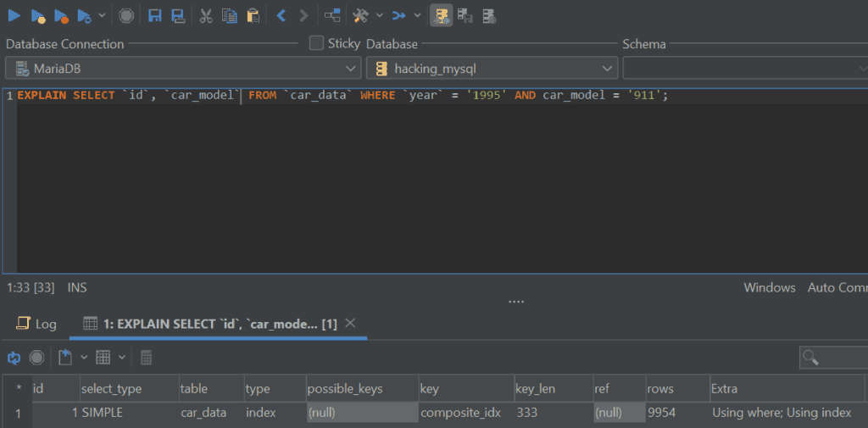Select the SIMPLE cell
The image size is (868, 428).
click(x=129, y=413)
